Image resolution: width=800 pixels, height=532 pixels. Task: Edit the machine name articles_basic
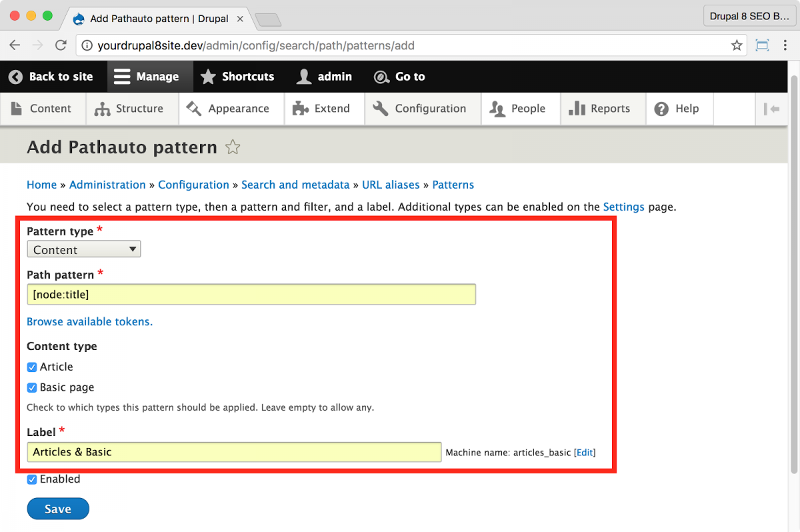[x=584, y=452]
